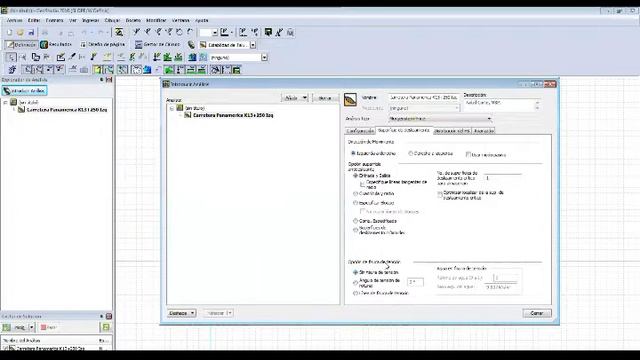Screen dimensions: 640x360
Task: Toggle the Usar checkbox beside movement direction
Action: tap(468, 154)
